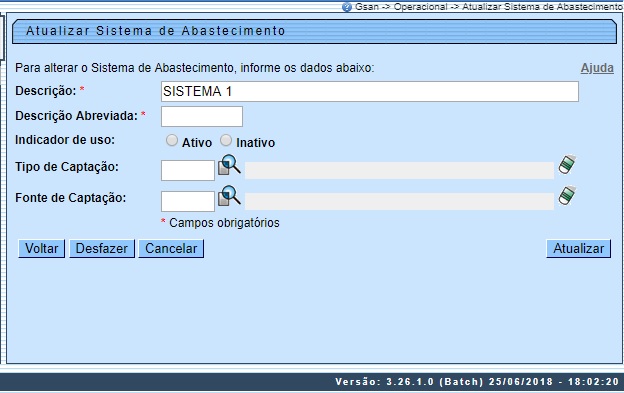Click the 'Tipo de Captação:' label
Viewport: 624px width, 393px height.
(x=67, y=167)
